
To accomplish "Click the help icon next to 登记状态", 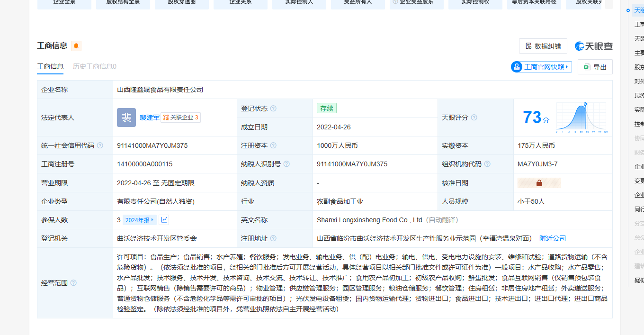I will [273, 109].
